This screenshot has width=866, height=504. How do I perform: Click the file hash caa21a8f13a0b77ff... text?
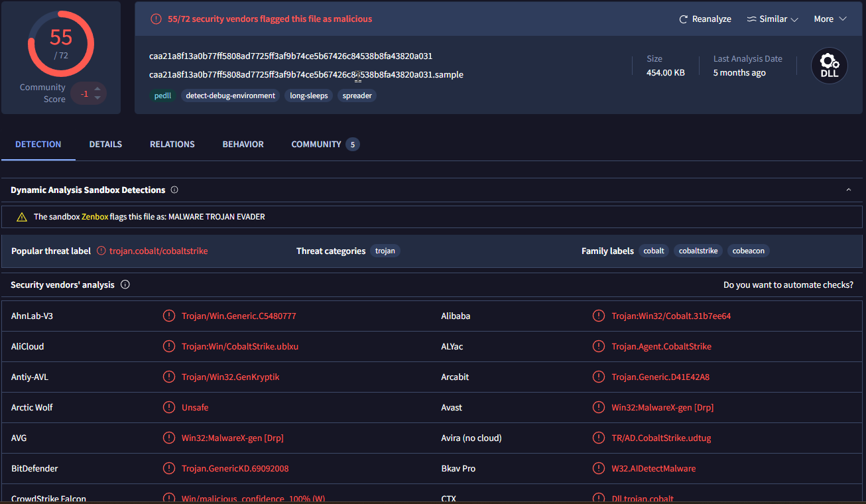[x=291, y=56]
